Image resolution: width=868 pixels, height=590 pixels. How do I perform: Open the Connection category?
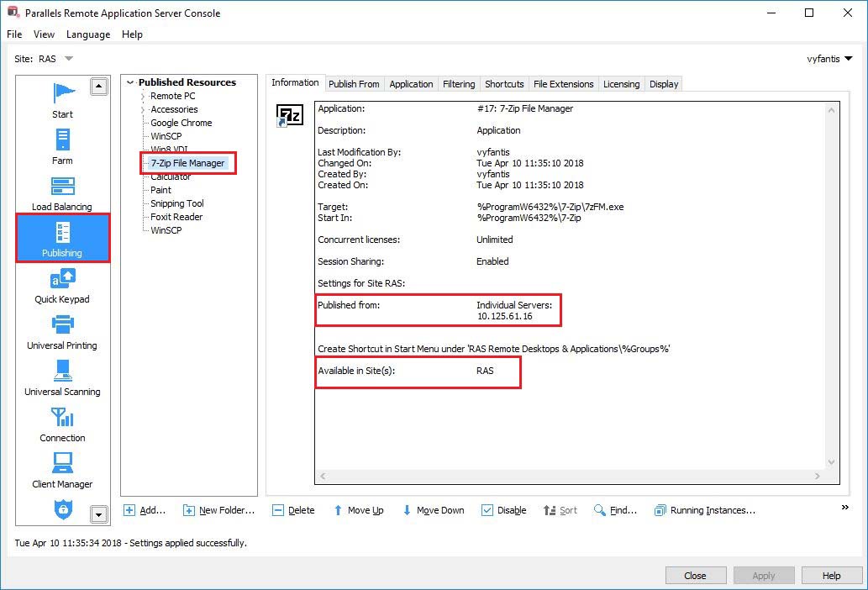point(62,424)
